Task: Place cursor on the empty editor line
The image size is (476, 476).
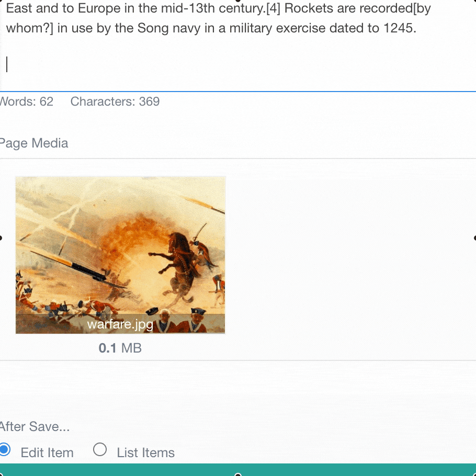Action: tap(237, 64)
